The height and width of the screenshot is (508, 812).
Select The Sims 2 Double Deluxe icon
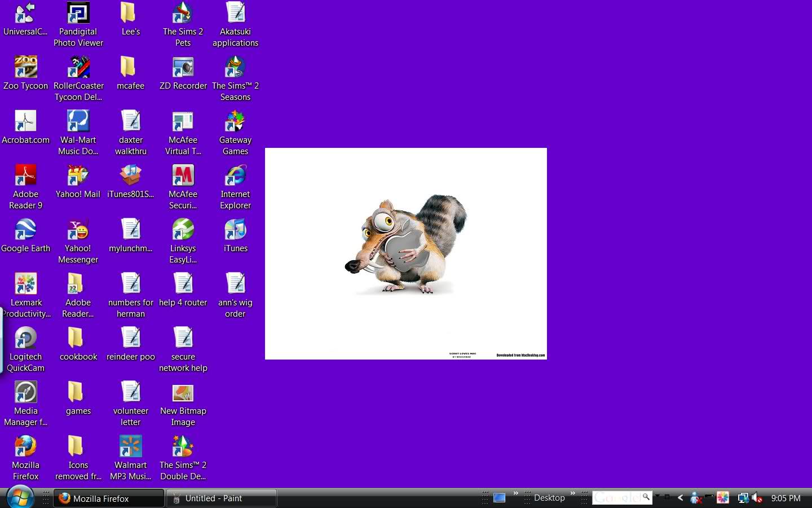coord(183,458)
